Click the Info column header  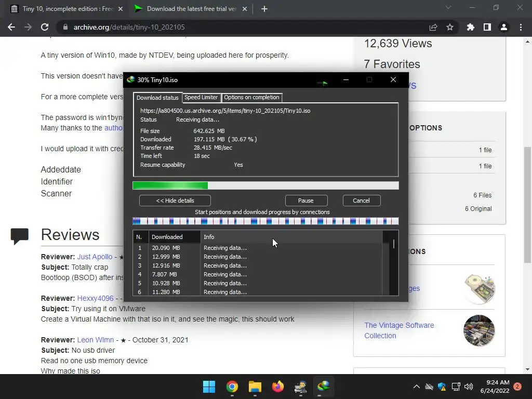(292, 237)
